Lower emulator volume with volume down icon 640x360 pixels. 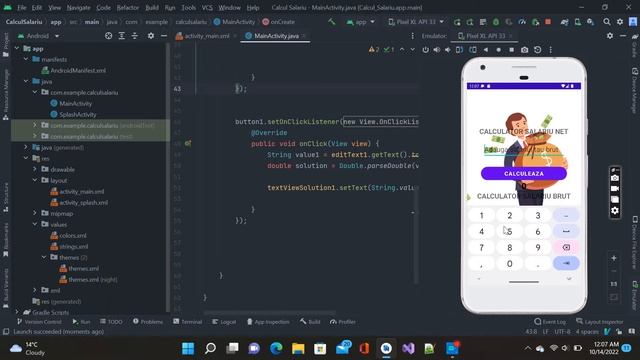click(x=448, y=50)
